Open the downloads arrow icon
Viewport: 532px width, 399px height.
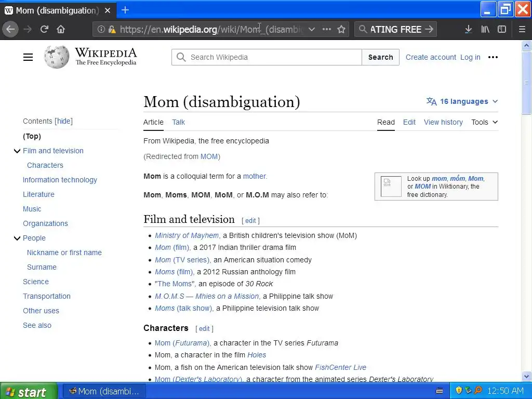coord(468,29)
